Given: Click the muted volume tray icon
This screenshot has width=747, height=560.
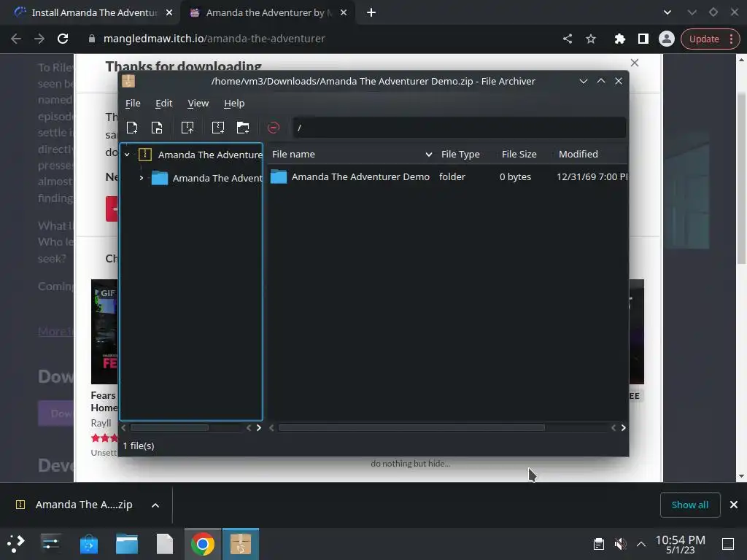Looking at the screenshot, I should pyautogui.click(x=620, y=544).
